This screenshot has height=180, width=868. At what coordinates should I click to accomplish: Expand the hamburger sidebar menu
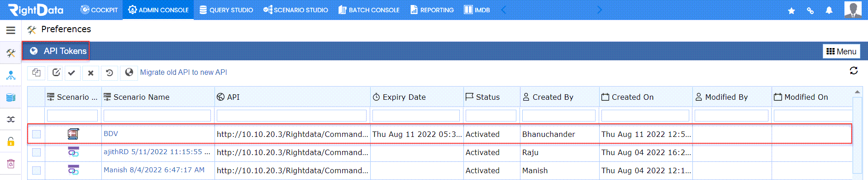click(x=11, y=30)
